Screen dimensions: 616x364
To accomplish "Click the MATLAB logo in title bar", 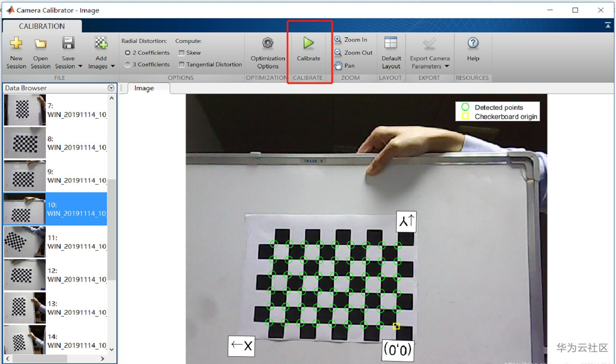I will [x=10, y=10].
